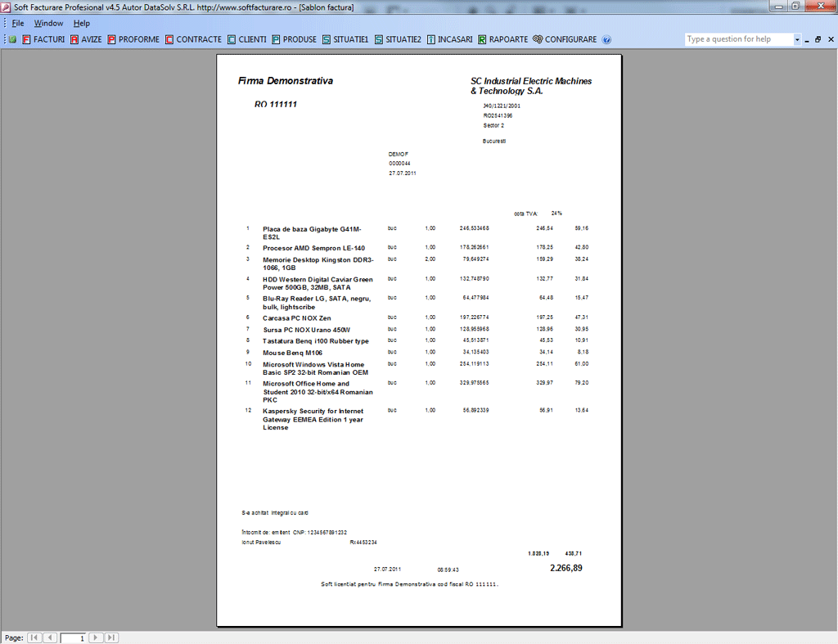
Task: Click the subtotal value '1.828,19'
Action: pyautogui.click(x=538, y=554)
